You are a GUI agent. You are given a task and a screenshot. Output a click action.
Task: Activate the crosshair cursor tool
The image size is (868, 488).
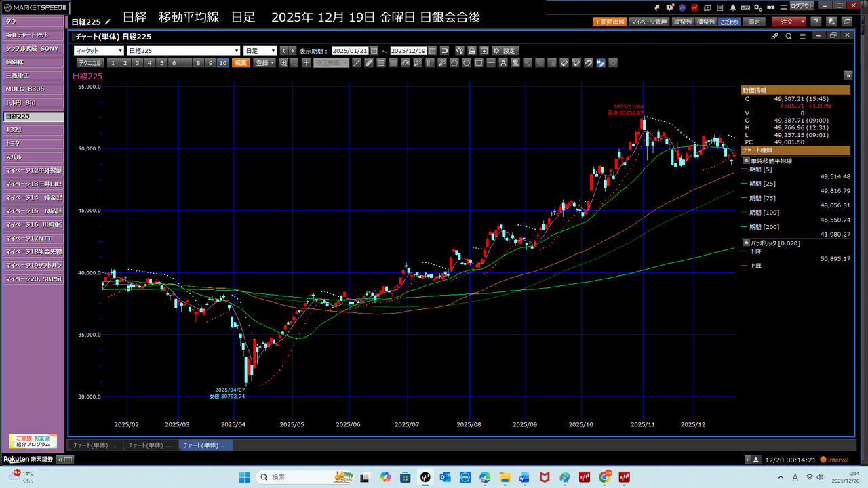307,63
